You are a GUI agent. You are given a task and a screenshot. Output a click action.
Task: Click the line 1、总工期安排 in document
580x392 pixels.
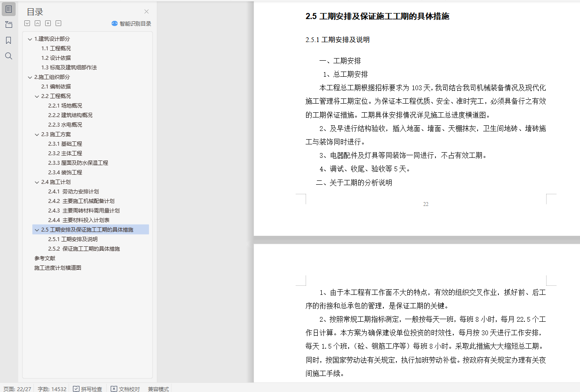click(345, 75)
